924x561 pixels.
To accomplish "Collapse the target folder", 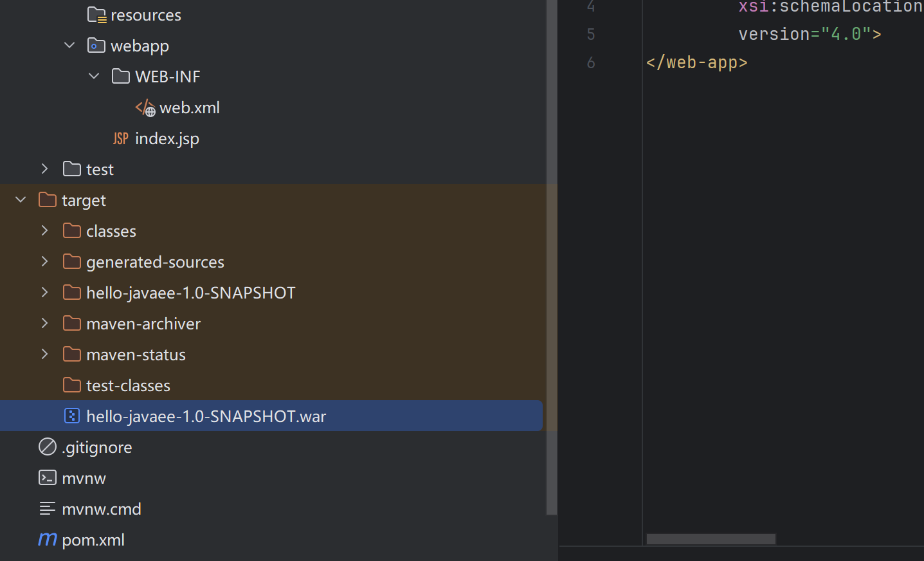I will pos(21,200).
